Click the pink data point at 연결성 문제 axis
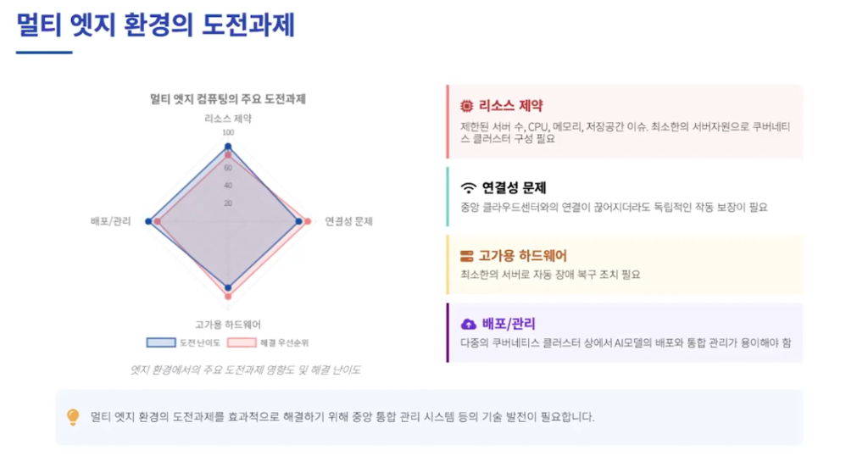This screenshot has height=456, width=868. [x=308, y=221]
